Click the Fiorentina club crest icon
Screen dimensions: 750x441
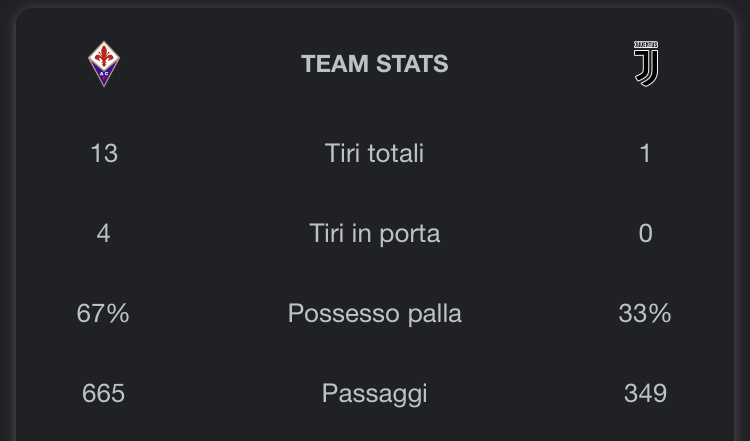pos(104,64)
